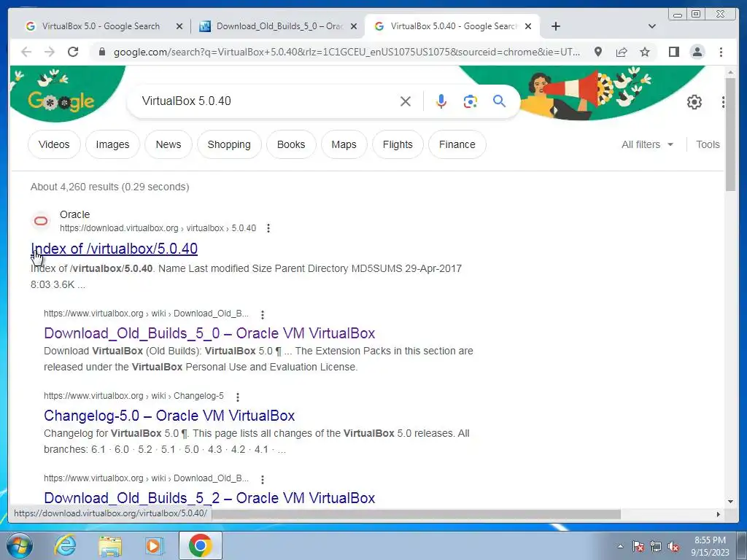747x560 pixels.
Task: Show hidden system tray icons
Action: click(x=620, y=547)
